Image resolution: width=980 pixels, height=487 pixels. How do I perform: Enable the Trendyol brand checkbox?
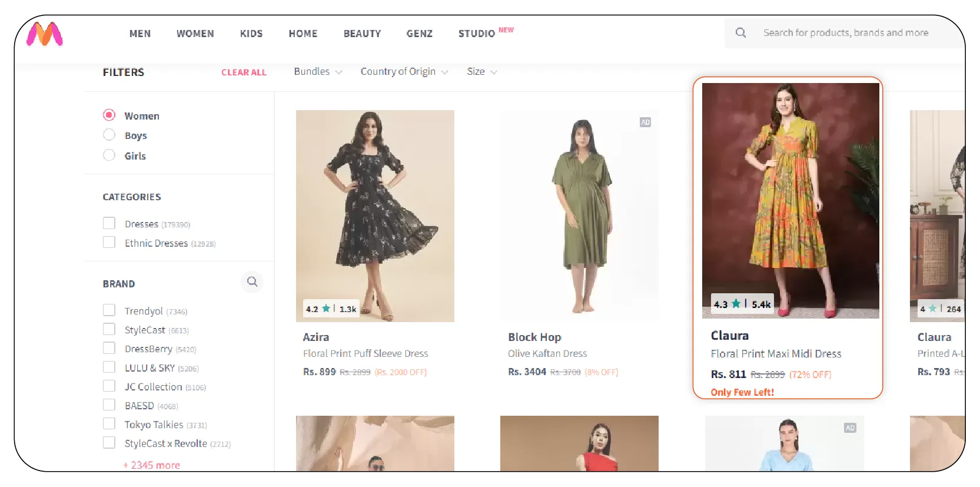[109, 310]
